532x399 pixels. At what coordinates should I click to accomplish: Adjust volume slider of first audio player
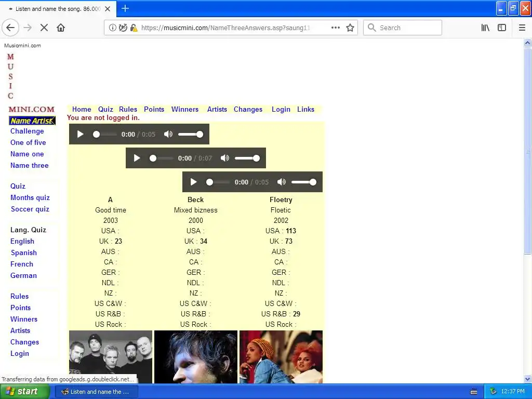(x=190, y=135)
